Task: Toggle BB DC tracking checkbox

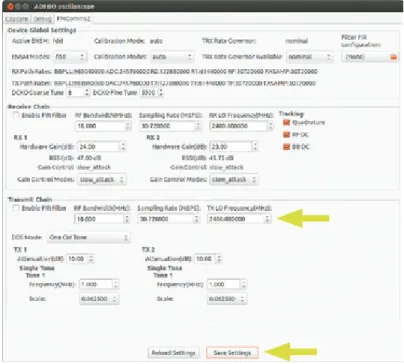Action: point(286,147)
